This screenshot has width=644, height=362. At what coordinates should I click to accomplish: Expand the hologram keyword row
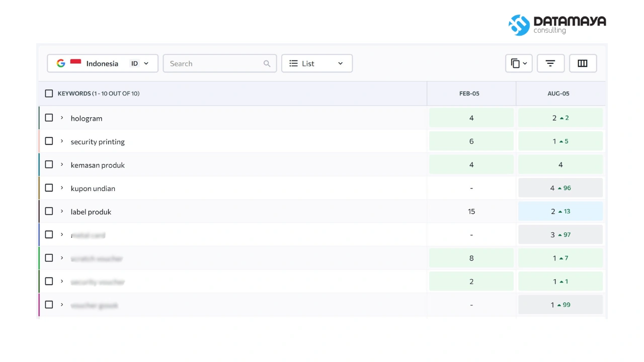point(62,118)
